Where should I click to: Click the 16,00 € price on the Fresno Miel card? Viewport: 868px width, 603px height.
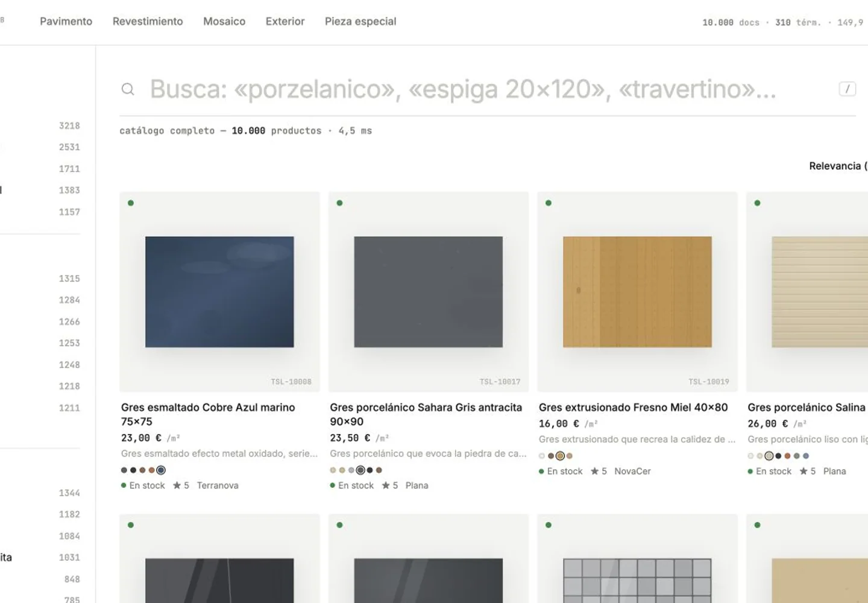pyautogui.click(x=559, y=424)
